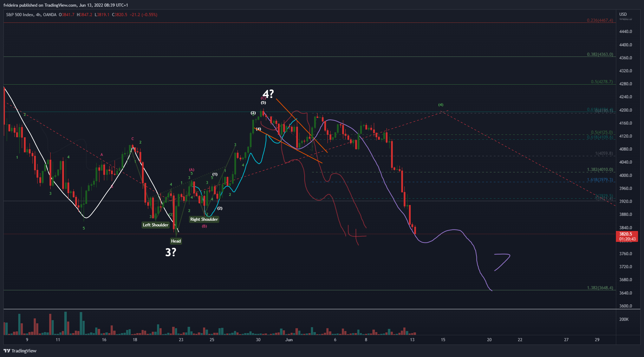Select the 'Right Shoulder' annotation label
The width and height of the screenshot is (644, 357).
(204, 219)
